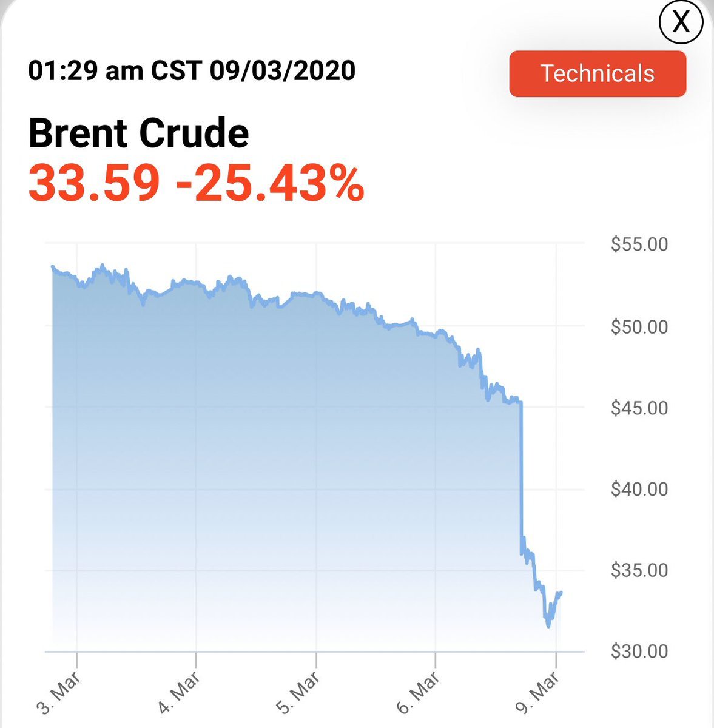Click the 01:29 am CST timestamp
Image resolution: width=714 pixels, height=728 pixels.
pyautogui.click(x=192, y=71)
